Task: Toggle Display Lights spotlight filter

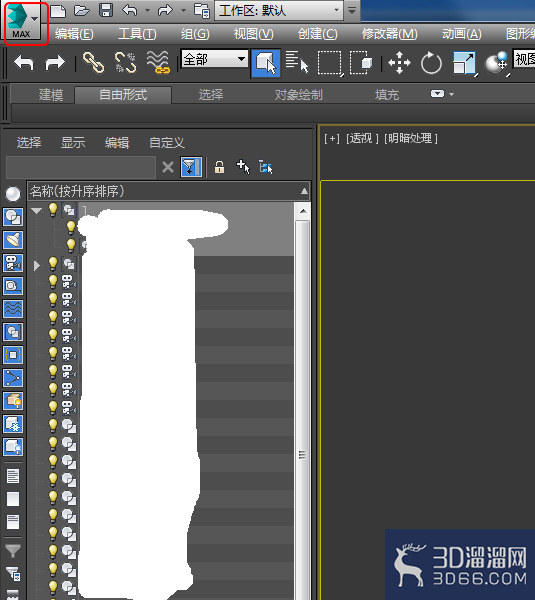Action: pyautogui.click(x=13, y=240)
